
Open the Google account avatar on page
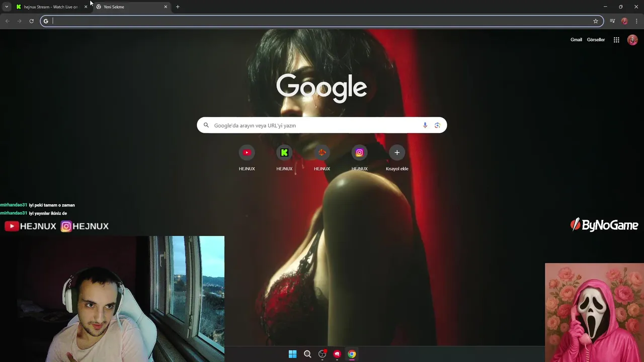(632, 40)
